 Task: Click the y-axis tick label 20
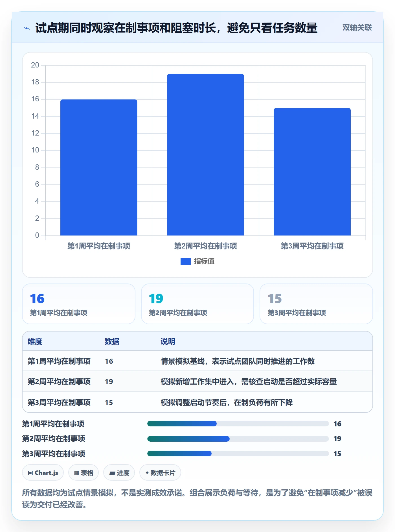35,65
